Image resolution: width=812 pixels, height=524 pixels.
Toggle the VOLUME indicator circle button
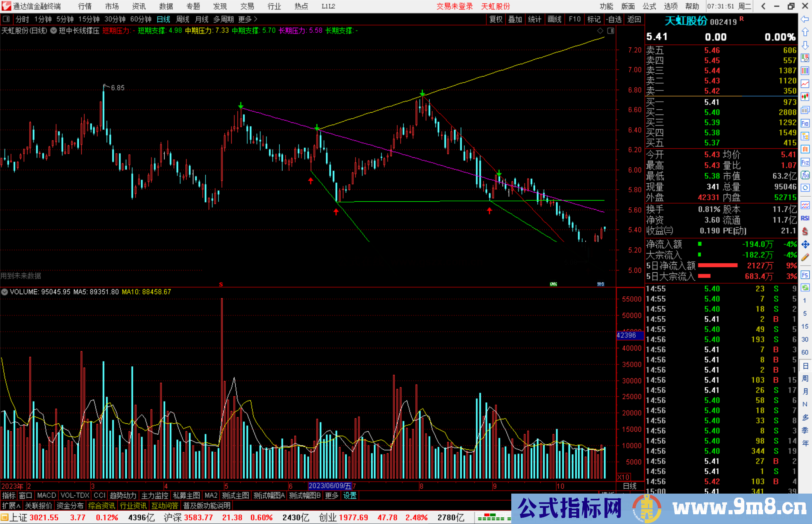click(x=5, y=292)
